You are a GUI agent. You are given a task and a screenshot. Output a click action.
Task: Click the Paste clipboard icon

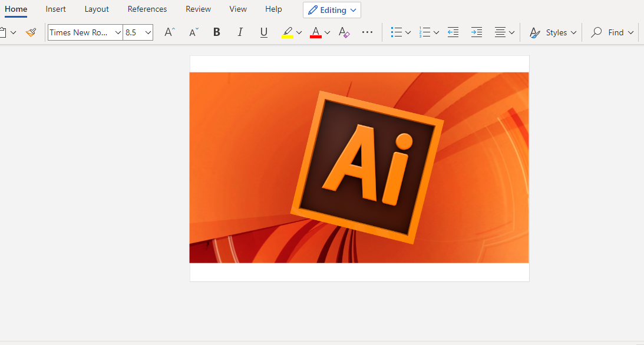click(x=3, y=32)
